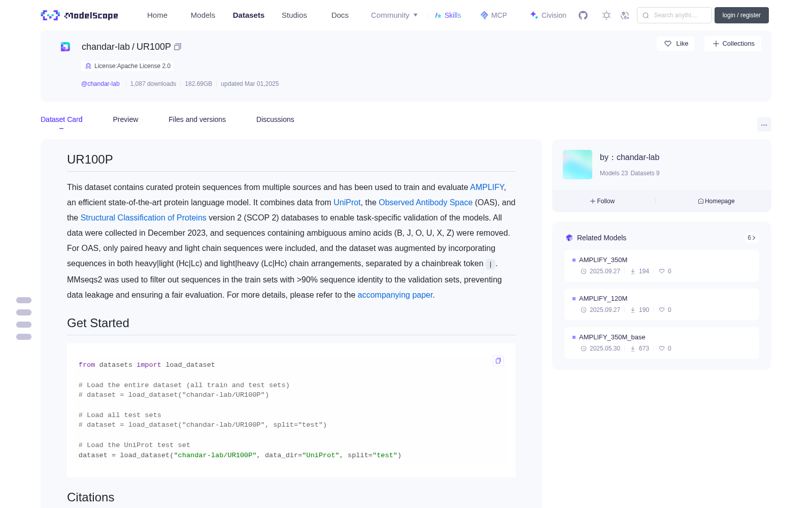812x508 pixels.
Task: Click heart icon on AMPLIFY_350M_base card
Action: [662, 348]
